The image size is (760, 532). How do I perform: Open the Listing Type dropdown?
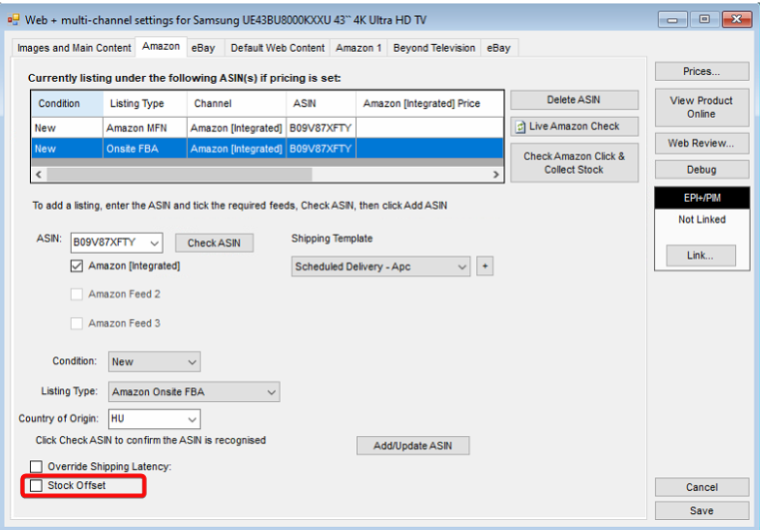point(272,392)
